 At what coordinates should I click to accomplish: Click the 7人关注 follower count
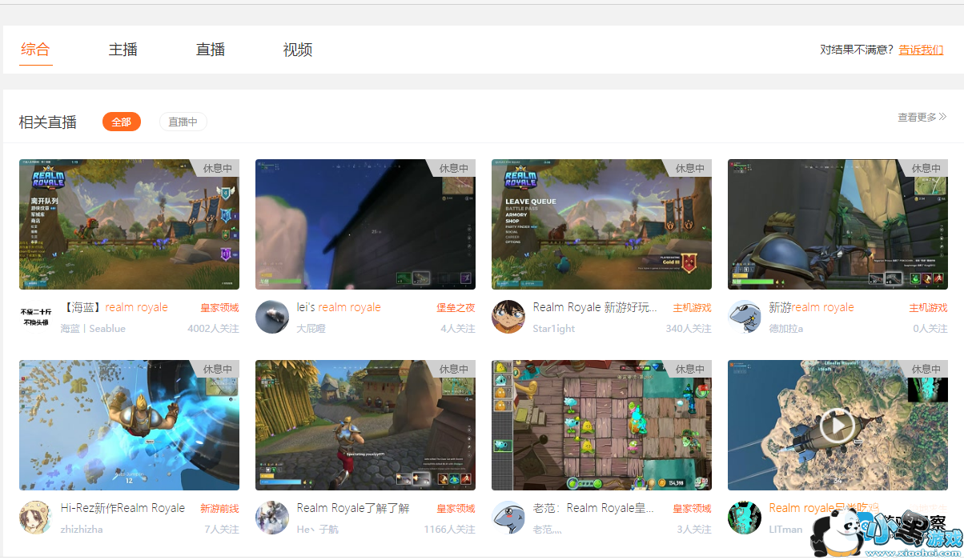pyautogui.click(x=222, y=530)
